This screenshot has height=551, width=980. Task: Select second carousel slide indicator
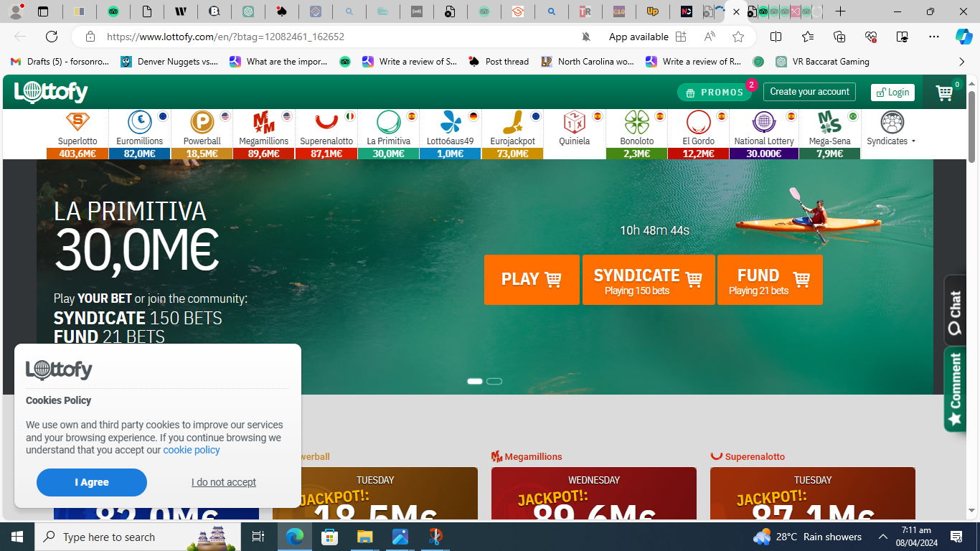pos(494,381)
